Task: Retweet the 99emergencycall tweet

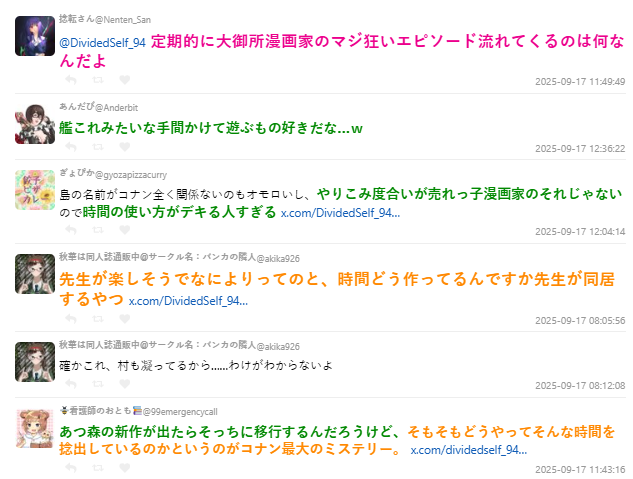Action: click(x=97, y=468)
